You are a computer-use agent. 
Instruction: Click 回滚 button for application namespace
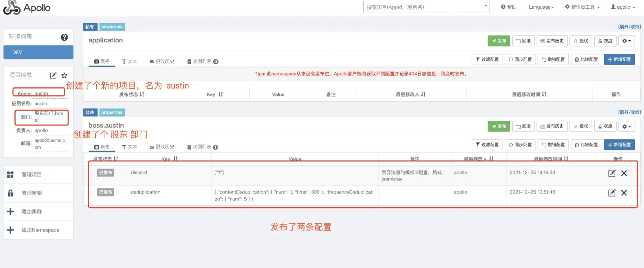point(524,41)
